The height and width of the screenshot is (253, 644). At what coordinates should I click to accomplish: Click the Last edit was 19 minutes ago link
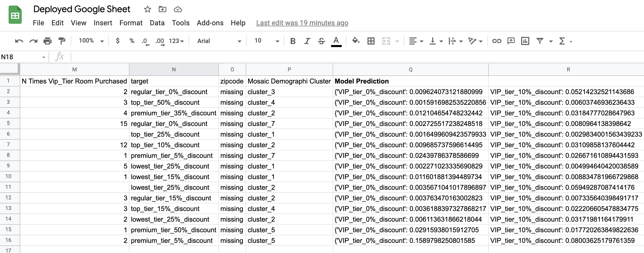(x=302, y=23)
